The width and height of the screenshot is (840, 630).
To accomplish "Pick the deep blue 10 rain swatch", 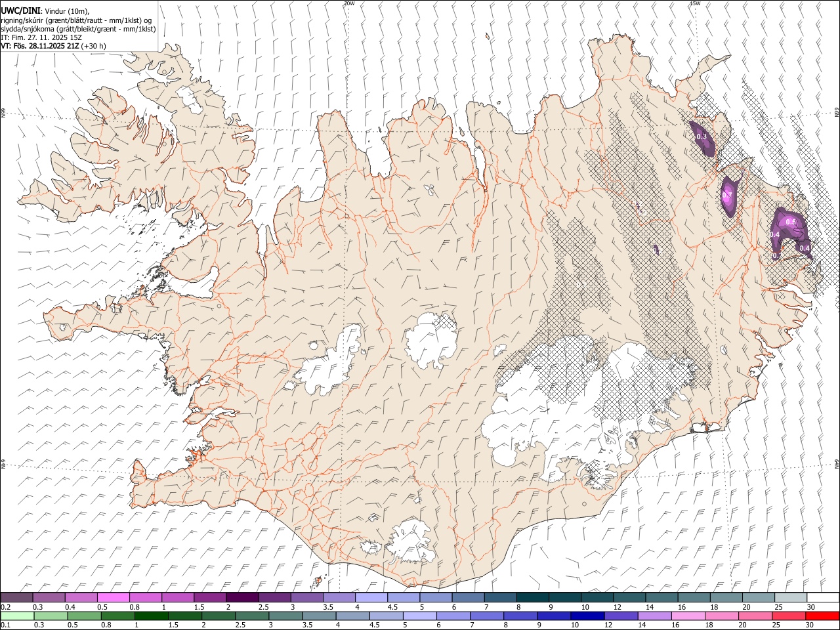I will coord(587,616).
